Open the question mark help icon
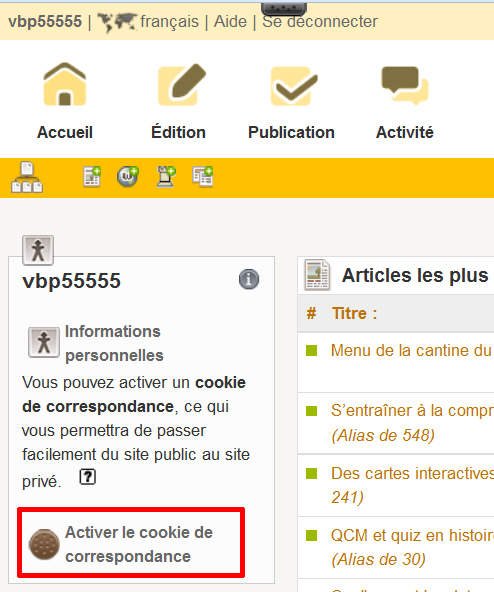 coord(88,477)
